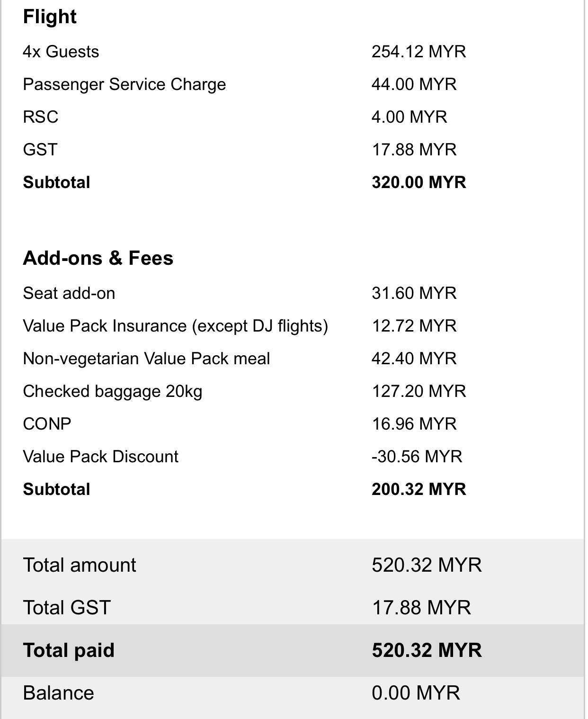
Task: Click the Flight section heading
Action: [x=50, y=17]
